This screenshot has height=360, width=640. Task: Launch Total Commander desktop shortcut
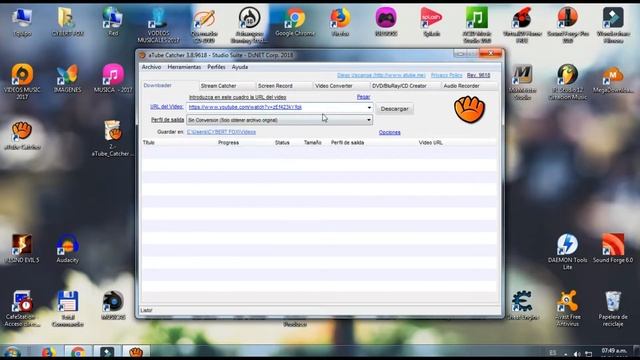pyautogui.click(x=68, y=309)
